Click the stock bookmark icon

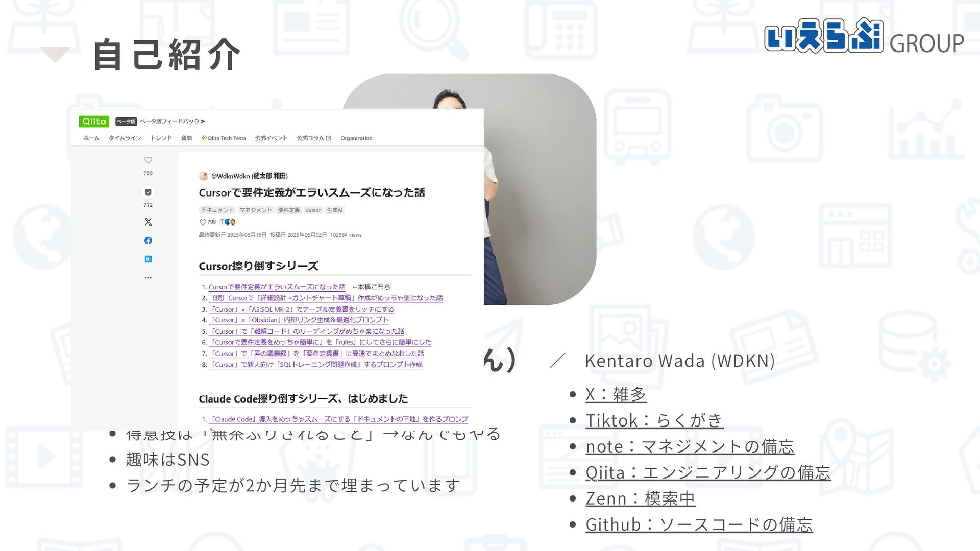[x=148, y=192]
